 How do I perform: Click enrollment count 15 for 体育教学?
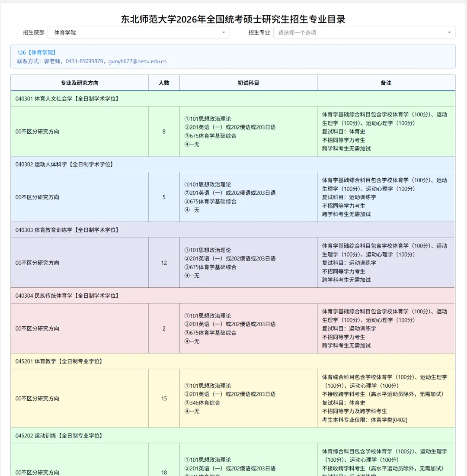[x=164, y=399]
